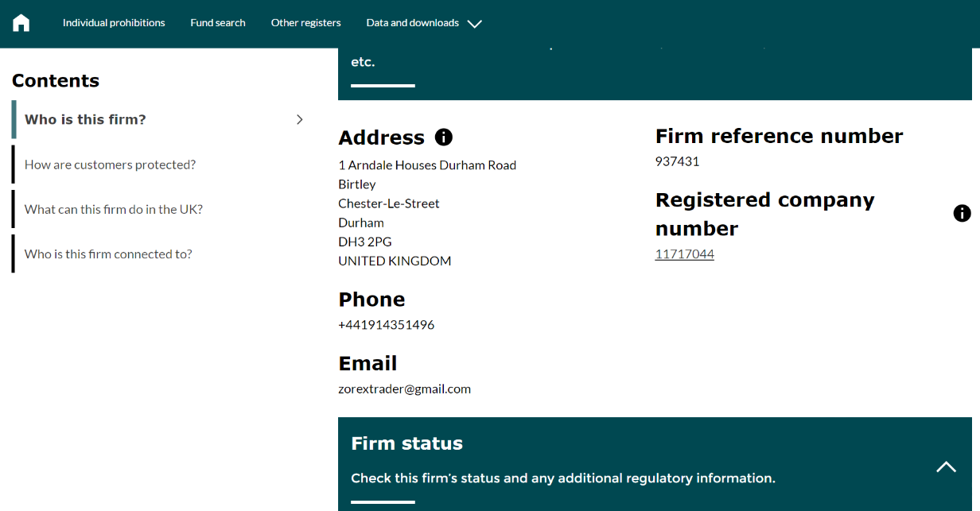Click the phone number +441914351496
This screenshot has height=511, width=980.
click(386, 325)
